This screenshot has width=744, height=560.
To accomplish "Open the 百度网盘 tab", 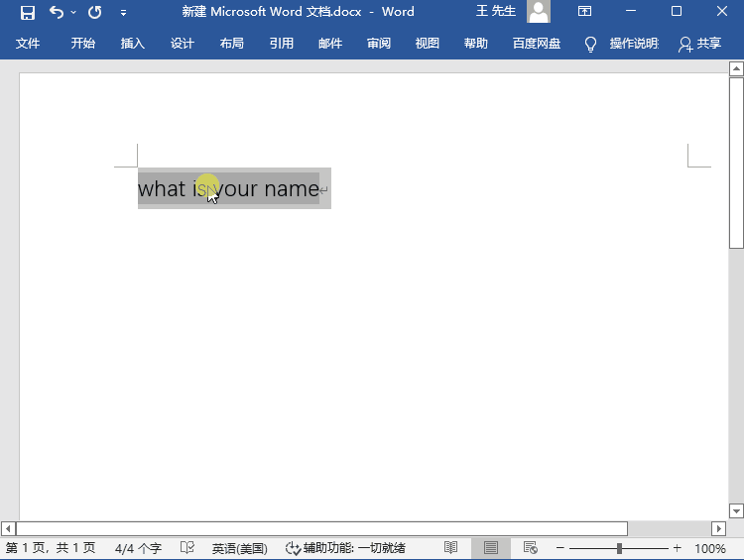I will (537, 44).
